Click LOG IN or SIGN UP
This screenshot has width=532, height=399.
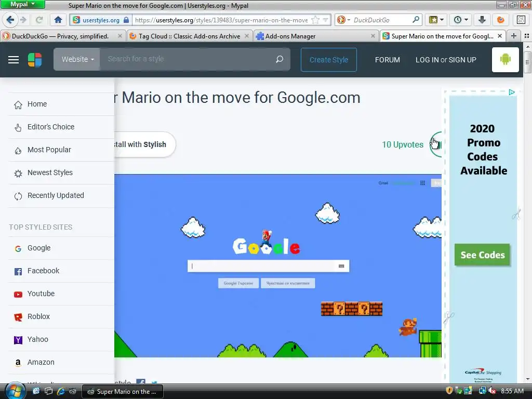tap(446, 60)
